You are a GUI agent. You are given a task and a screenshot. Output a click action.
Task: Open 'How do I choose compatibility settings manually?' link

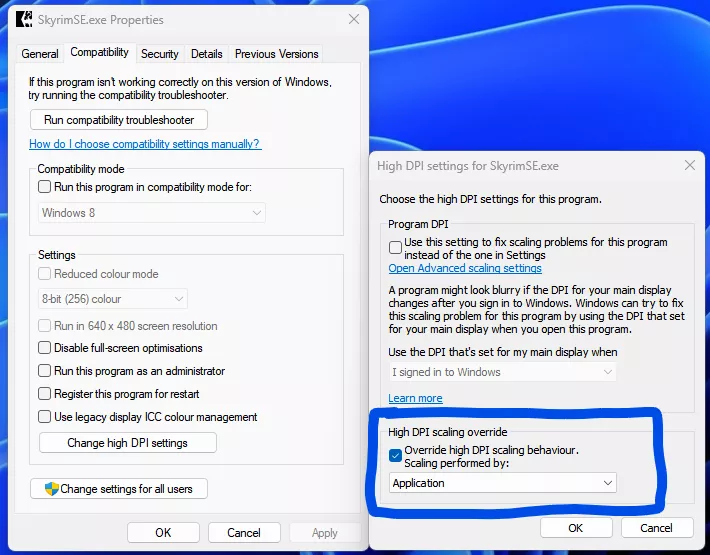tap(145, 144)
